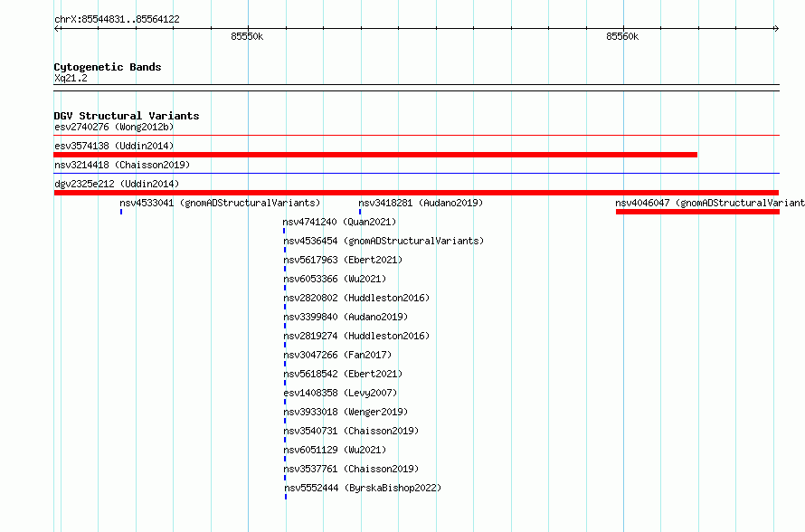Click the dgv2325e212 (Uddin2014) variant label
Viewport: 805px width, 532px height.
coord(117,184)
